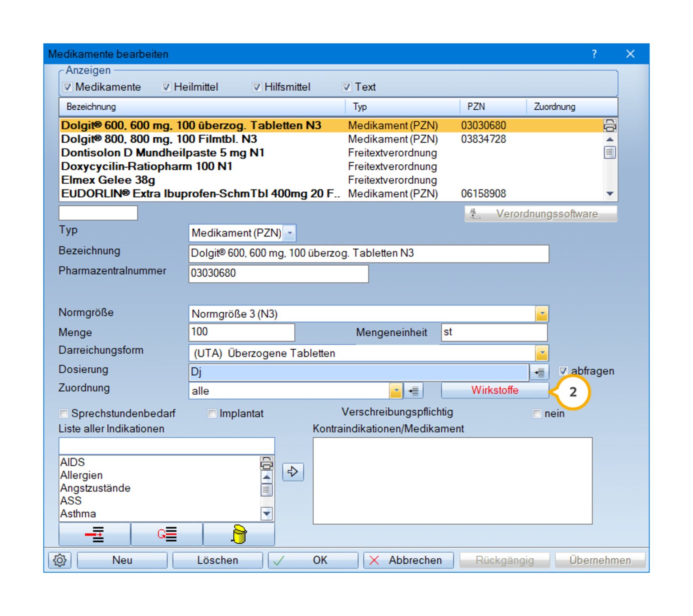This screenshot has width=693, height=616.
Task: Enable Sprechstundenbedarf checkbox
Action: point(64,413)
